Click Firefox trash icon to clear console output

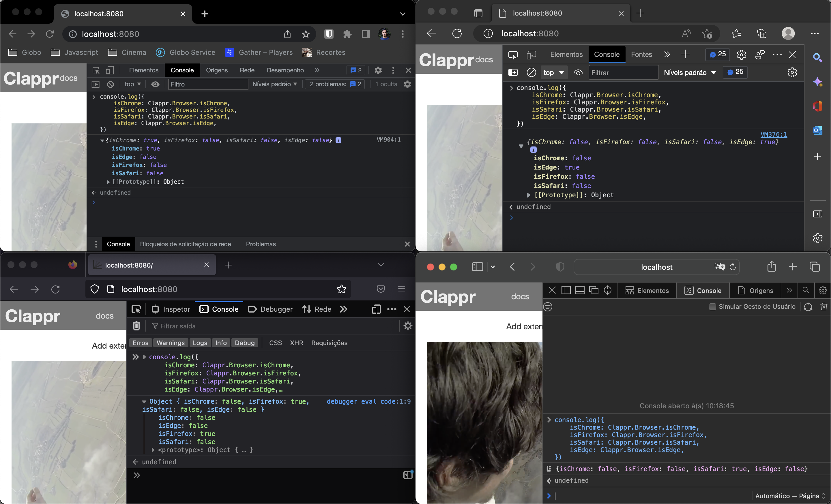(x=136, y=326)
